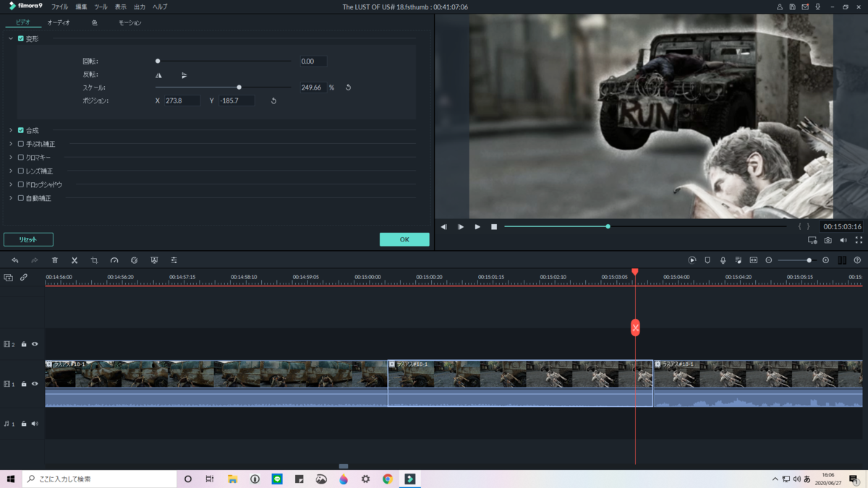This screenshot has height=488, width=868.
Task: Open the speed control tool
Action: [114, 260]
